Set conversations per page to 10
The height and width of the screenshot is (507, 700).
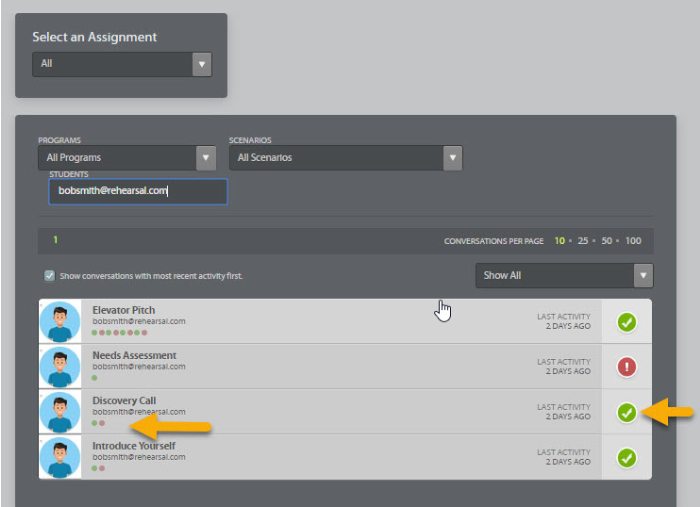tap(560, 241)
